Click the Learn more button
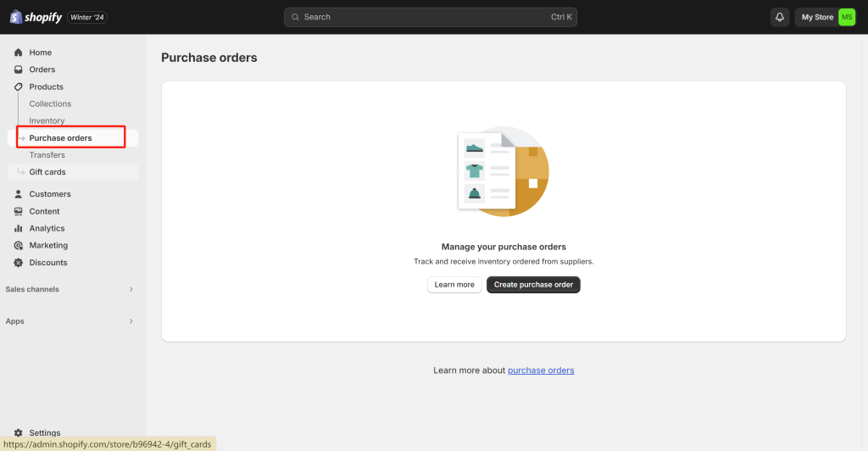 click(454, 285)
